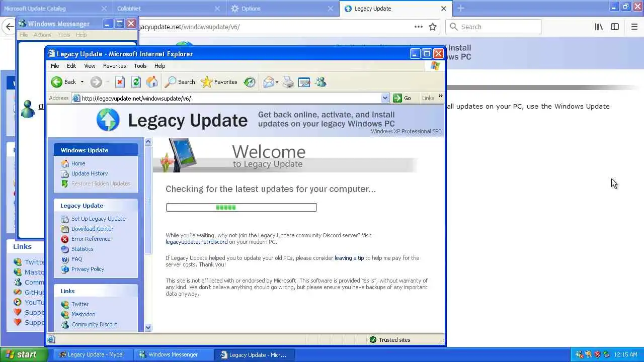Open Update History in sidebar
The width and height of the screenshot is (644, 362).
(x=90, y=173)
